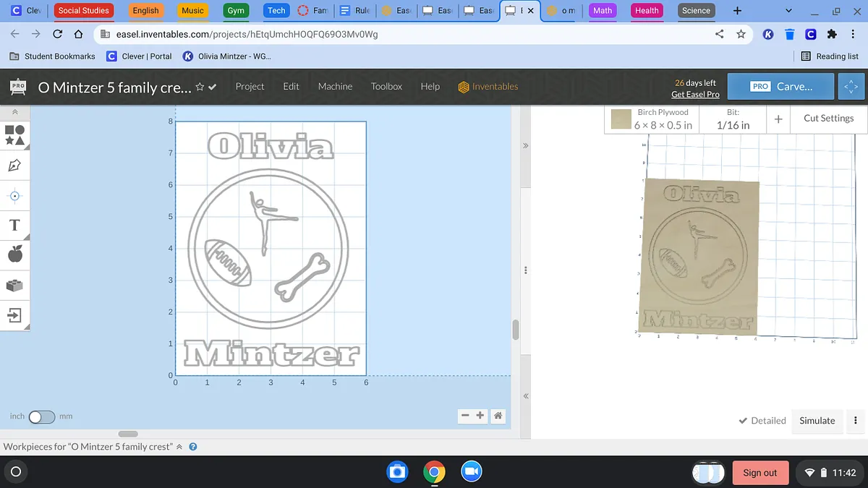Toggle the Detailed preview checkmark
The image size is (868, 488).
762,421
